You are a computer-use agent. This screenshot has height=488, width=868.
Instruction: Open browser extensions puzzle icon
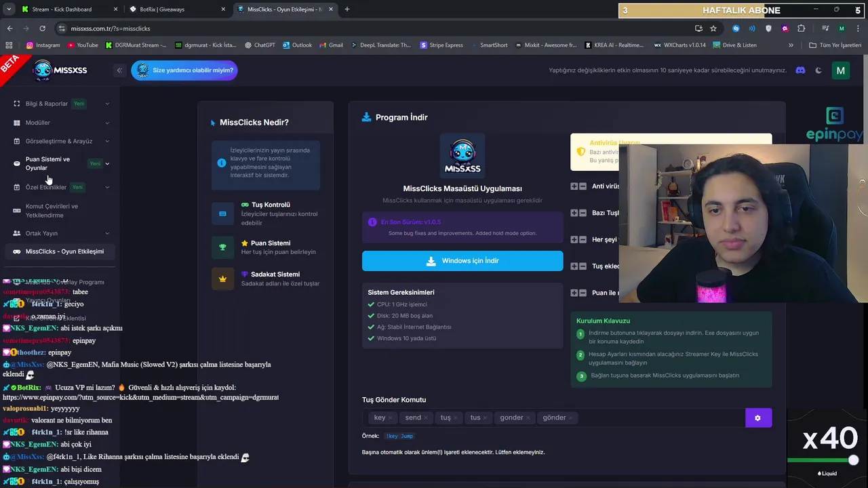pyautogui.click(x=802, y=28)
